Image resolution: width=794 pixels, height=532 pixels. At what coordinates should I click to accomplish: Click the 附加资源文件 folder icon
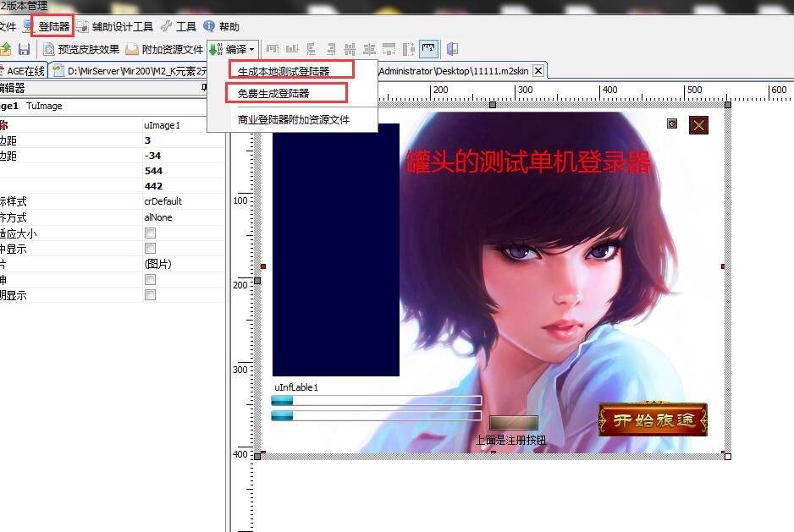[132, 49]
